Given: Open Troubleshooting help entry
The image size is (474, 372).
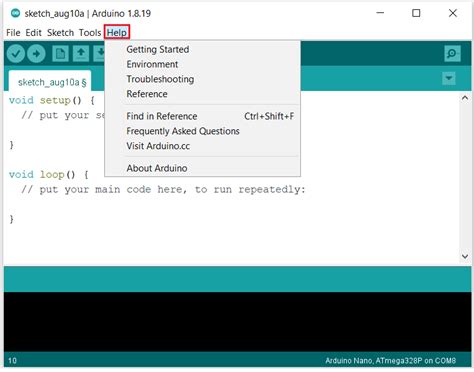Looking at the screenshot, I should [x=203, y=79].
